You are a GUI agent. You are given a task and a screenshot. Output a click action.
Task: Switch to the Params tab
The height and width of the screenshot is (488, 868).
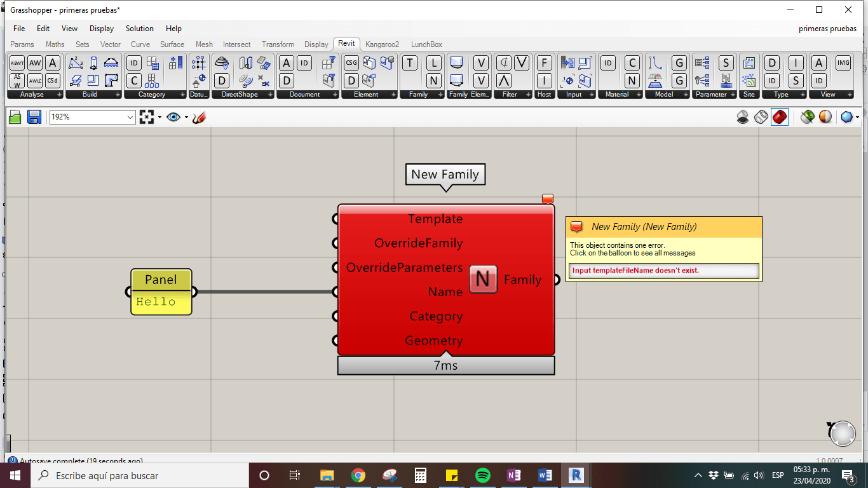[22, 44]
